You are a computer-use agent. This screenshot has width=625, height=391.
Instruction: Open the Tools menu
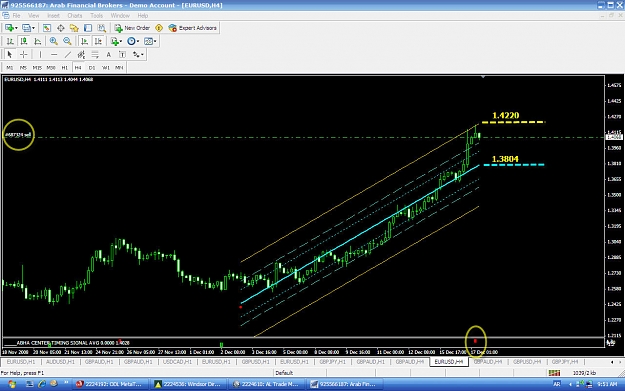96,16
